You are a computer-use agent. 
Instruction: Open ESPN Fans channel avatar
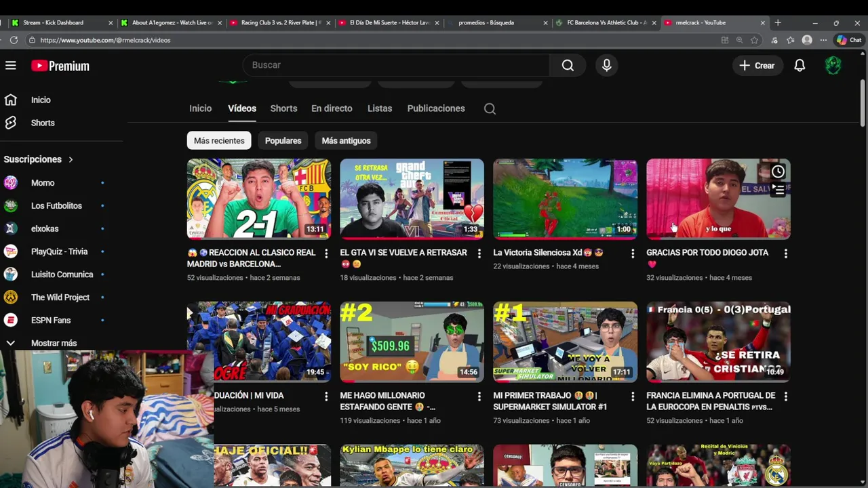[x=11, y=321]
